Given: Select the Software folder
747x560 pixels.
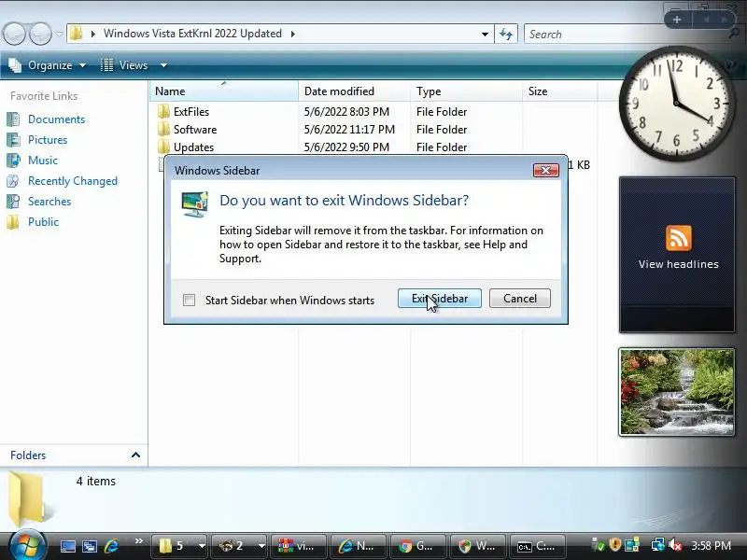Looking at the screenshot, I should [195, 130].
